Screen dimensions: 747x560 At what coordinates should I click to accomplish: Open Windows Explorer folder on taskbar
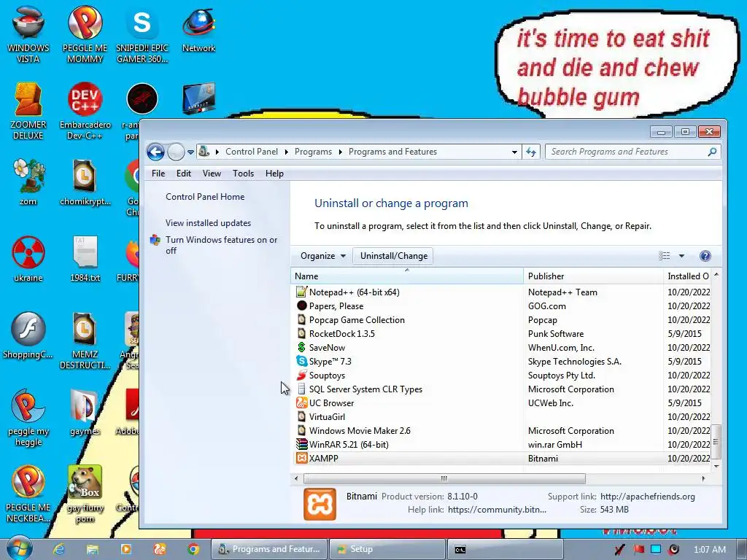[93, 549]
